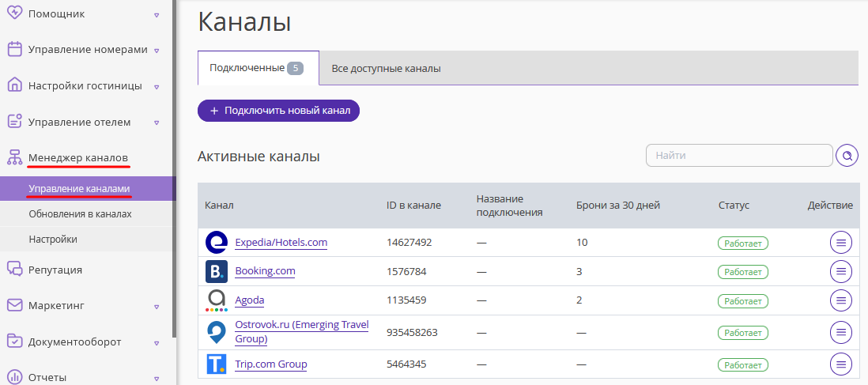Open action menu for Agoda row

[x=840, y=300]
